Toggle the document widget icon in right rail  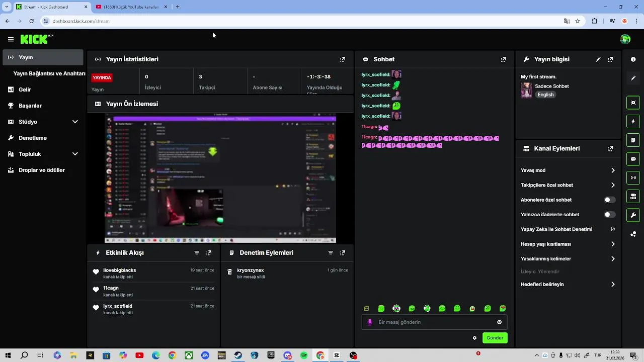pyautogui.click(x=633, y=140)
